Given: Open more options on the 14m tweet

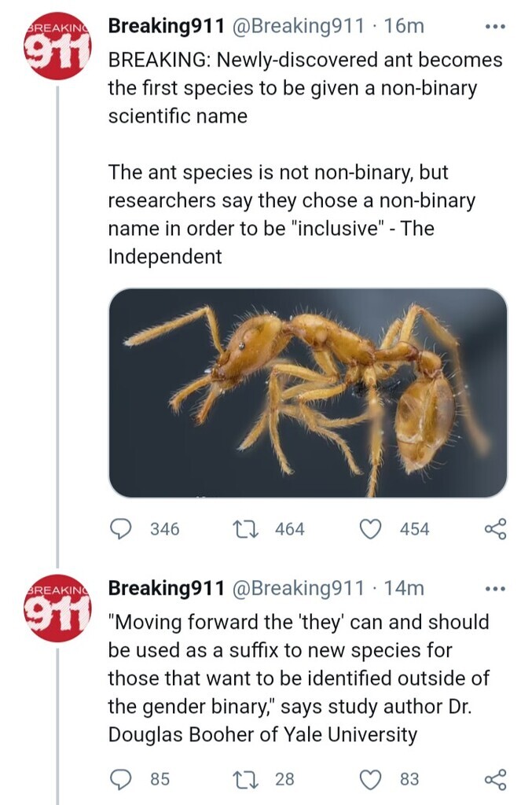Looking at the screenshot, I should pos(494,588).
